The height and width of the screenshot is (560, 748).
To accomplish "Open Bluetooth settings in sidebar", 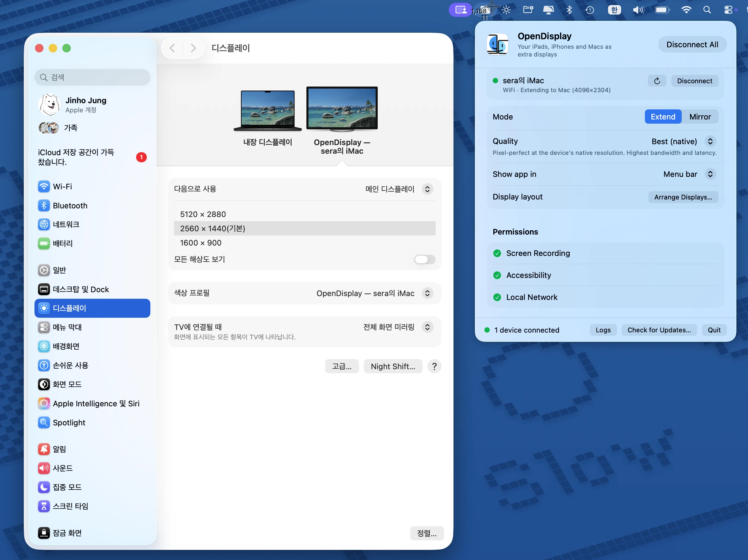I will (x=92, y=206).
